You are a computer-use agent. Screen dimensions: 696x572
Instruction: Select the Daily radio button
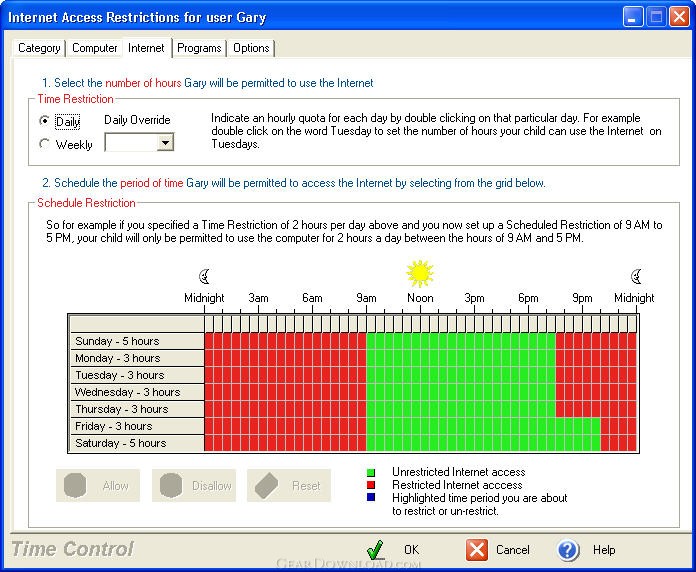point(44,120)
